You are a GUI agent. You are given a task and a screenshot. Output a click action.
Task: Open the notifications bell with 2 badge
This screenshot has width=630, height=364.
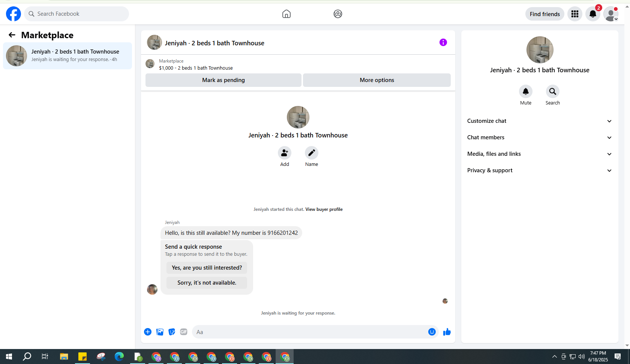593,14
